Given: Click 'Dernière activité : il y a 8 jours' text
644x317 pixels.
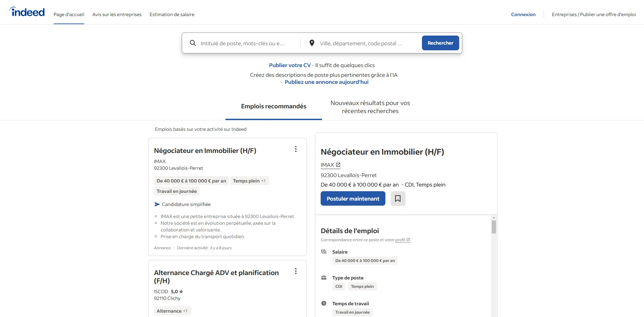Looking at the screenshot, I should pos(204,248).
